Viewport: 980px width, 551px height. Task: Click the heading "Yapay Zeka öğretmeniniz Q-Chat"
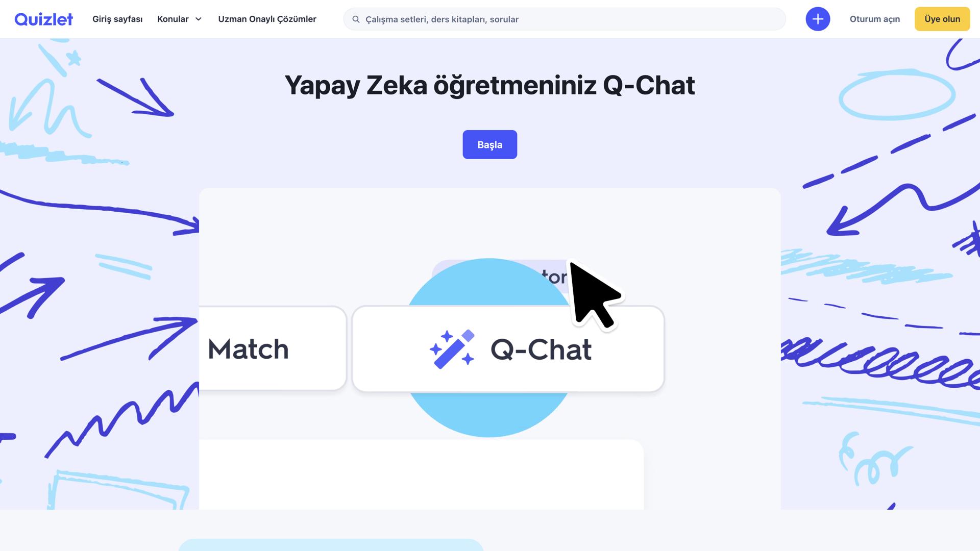click(489, 85)
